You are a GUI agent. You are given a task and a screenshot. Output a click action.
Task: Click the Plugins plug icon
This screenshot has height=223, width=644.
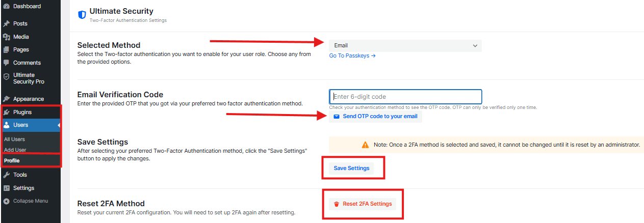(x=6, y=112)
